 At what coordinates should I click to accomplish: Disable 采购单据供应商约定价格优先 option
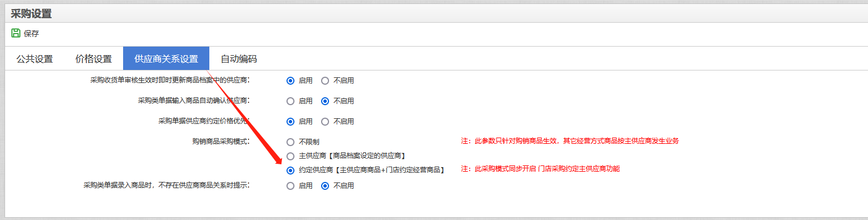point(325,121)
